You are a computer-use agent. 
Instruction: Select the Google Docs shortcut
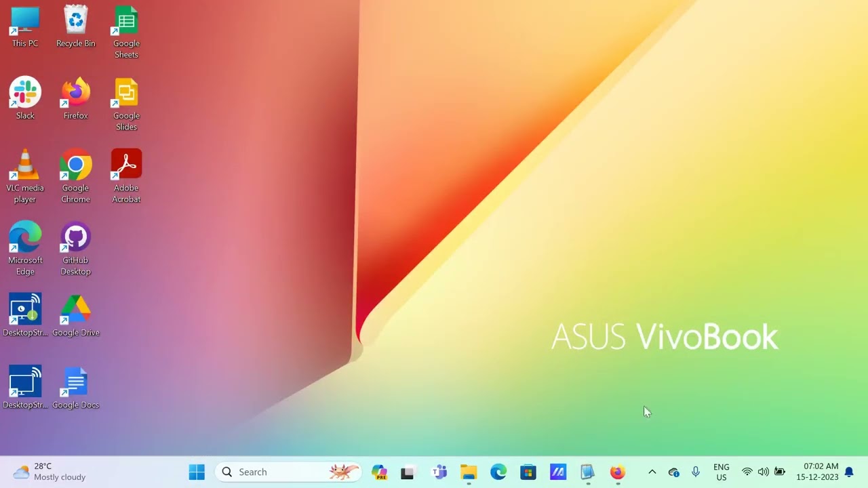coord(76,388)
